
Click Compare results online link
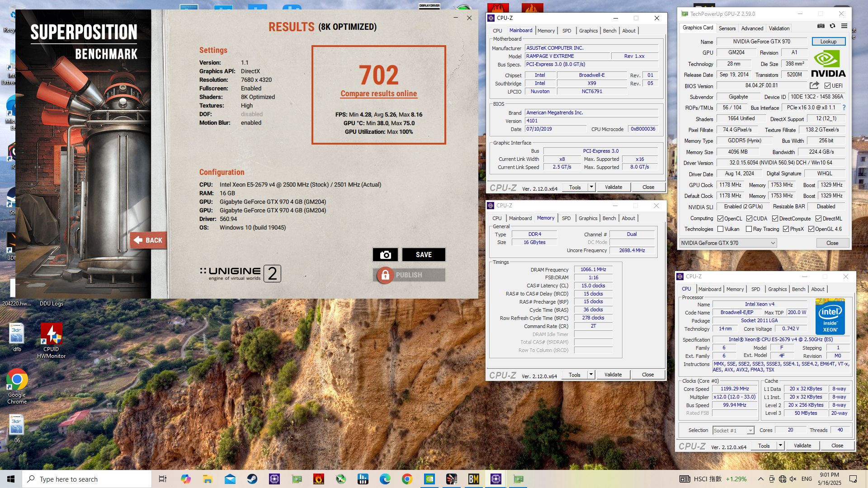coord(378,94)
